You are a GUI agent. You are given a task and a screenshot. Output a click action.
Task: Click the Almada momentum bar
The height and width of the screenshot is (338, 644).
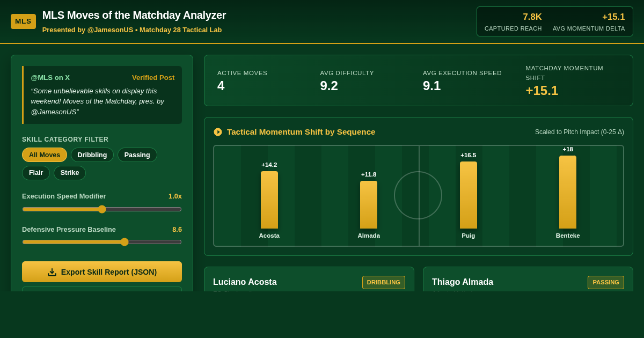(x=369, y=205)
